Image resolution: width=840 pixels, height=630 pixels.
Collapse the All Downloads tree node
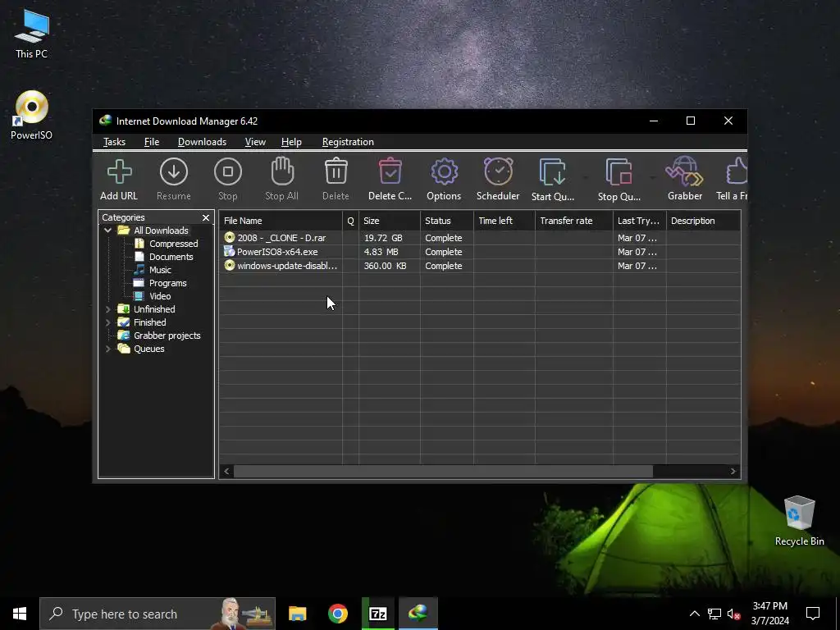[107, 231]
